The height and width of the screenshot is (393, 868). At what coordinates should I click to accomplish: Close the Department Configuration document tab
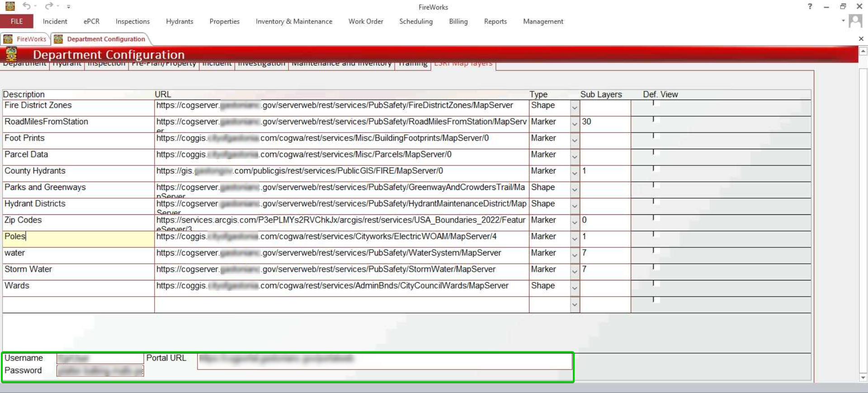[x=861, y=39]
